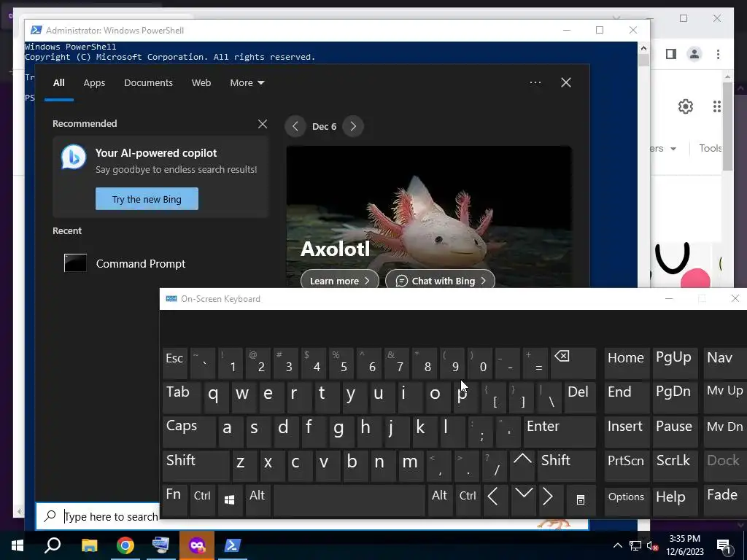
Task: Dismiss the Recommended section
Action: coord(263,124)
